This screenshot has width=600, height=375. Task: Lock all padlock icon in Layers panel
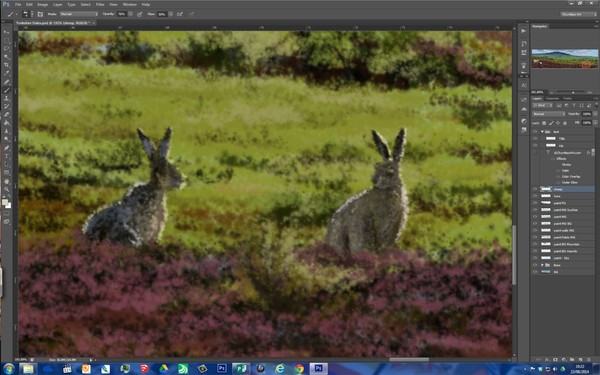pyautogui.click(x=565, y=123)
